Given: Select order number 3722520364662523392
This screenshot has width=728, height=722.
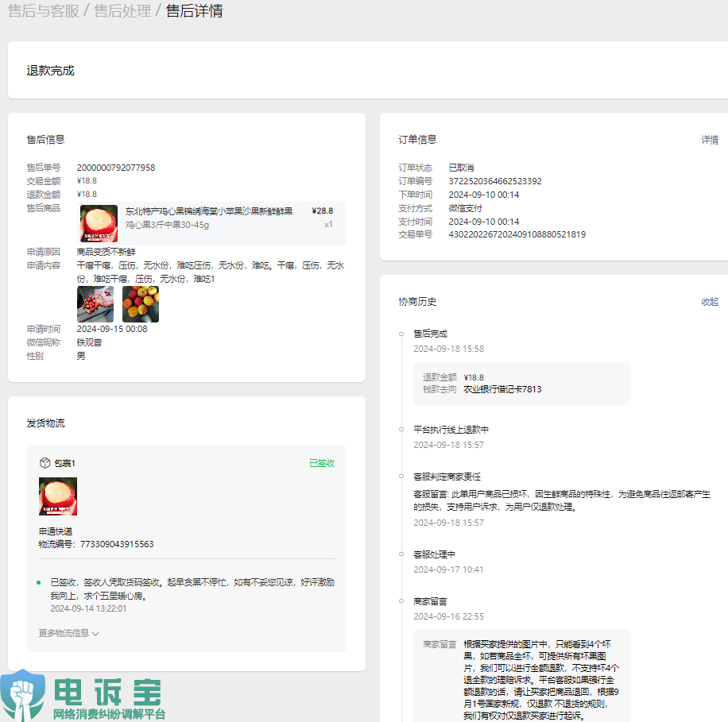Looking at the screenshot, I should [495, 181].
